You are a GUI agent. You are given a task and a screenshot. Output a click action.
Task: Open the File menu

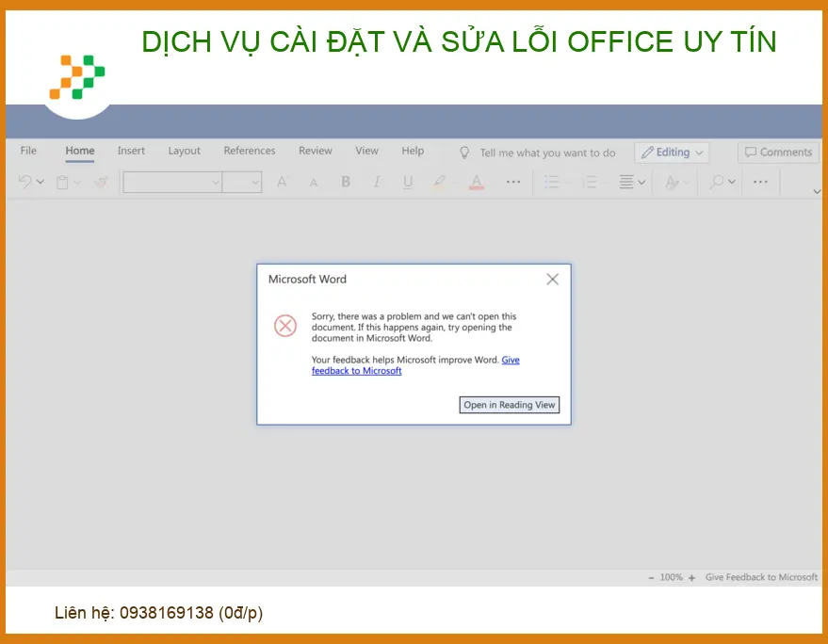(28, 151)
